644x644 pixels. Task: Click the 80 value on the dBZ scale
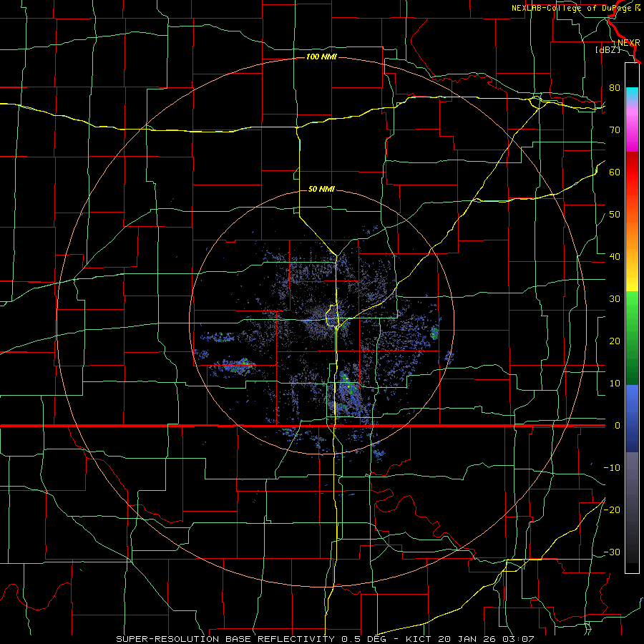tap(615, 88)
